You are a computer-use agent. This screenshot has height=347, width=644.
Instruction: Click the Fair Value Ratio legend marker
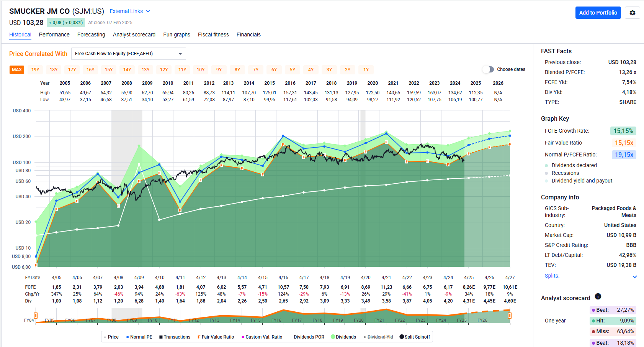[199, 337]
